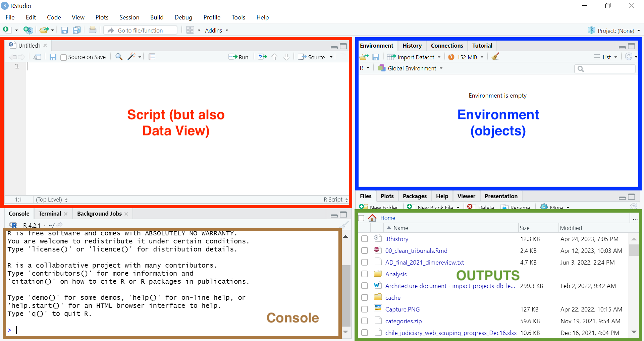Select the Analysis folder checkbox
This screenshot has width=644, height=341.
[x=365, y=274]
